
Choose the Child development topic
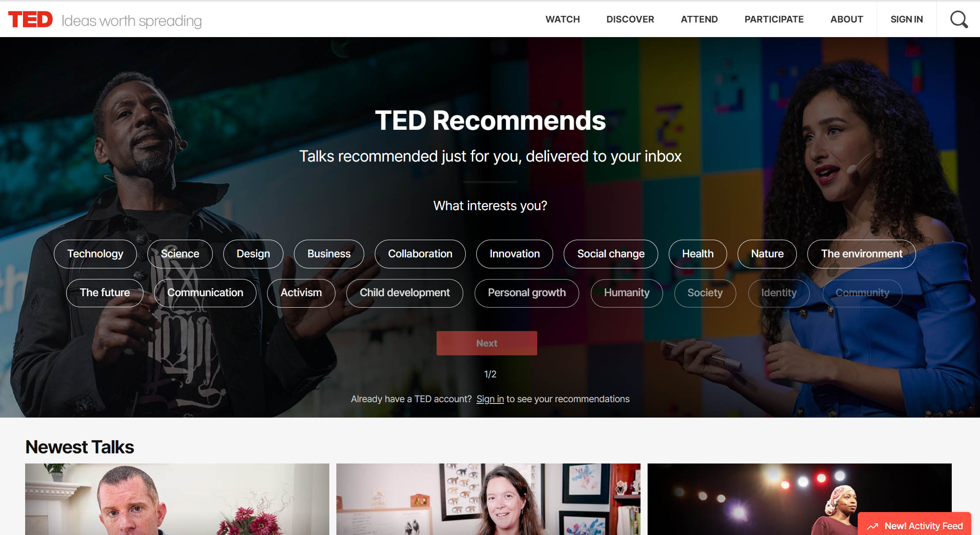[x=405, y=293]
